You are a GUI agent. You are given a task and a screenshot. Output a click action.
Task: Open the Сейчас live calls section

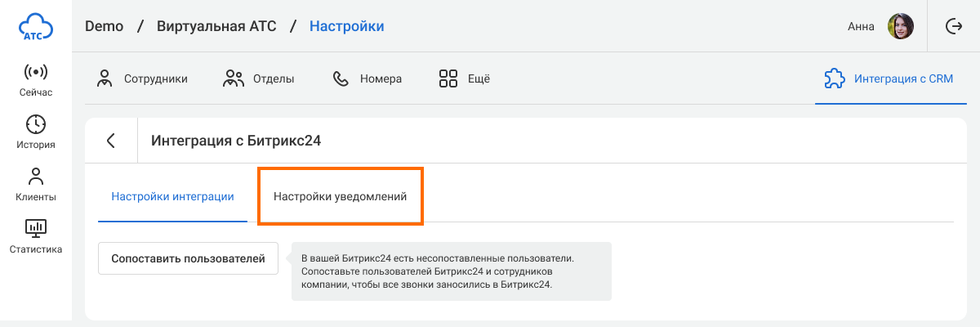[35, 80]
